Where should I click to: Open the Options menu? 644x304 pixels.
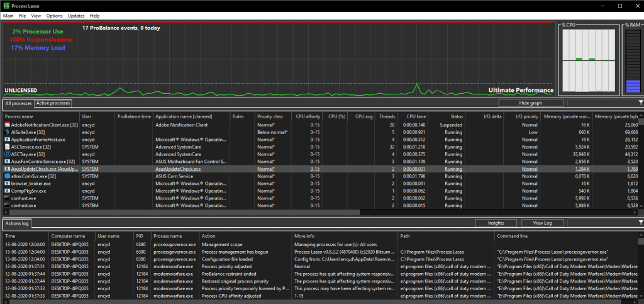tap(54, 16)
